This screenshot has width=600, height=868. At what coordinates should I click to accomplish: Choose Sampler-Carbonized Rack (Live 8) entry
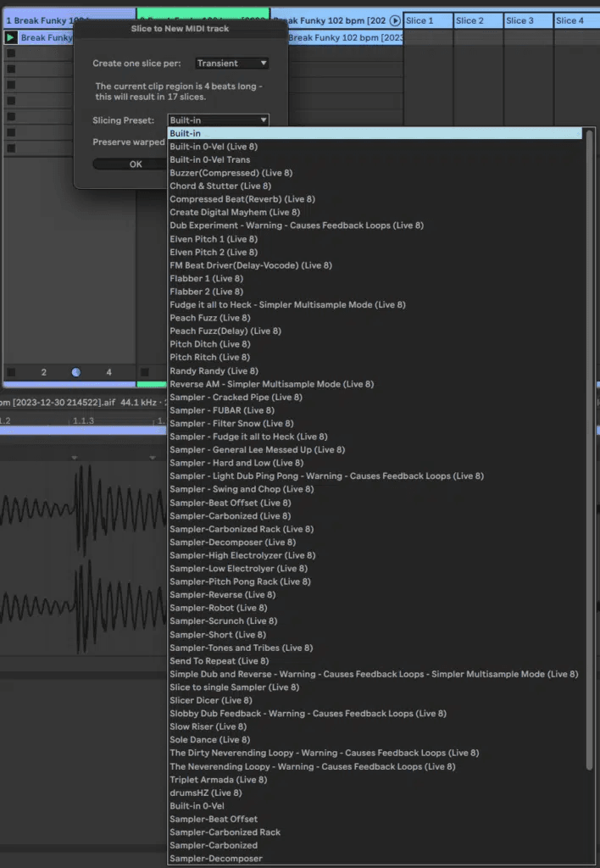(375, 529)
